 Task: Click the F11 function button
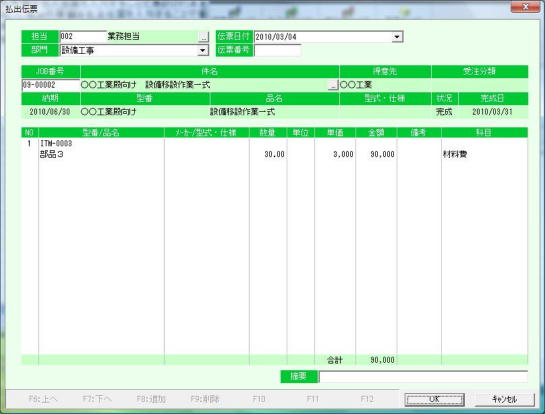click(x=313, y=399)
